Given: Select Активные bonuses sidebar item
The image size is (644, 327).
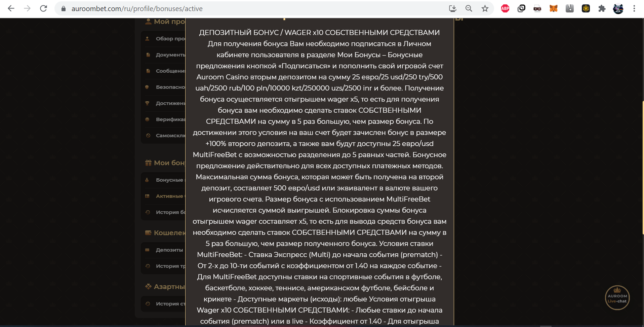Looking at the screenshot, I should tap(163, 196).
